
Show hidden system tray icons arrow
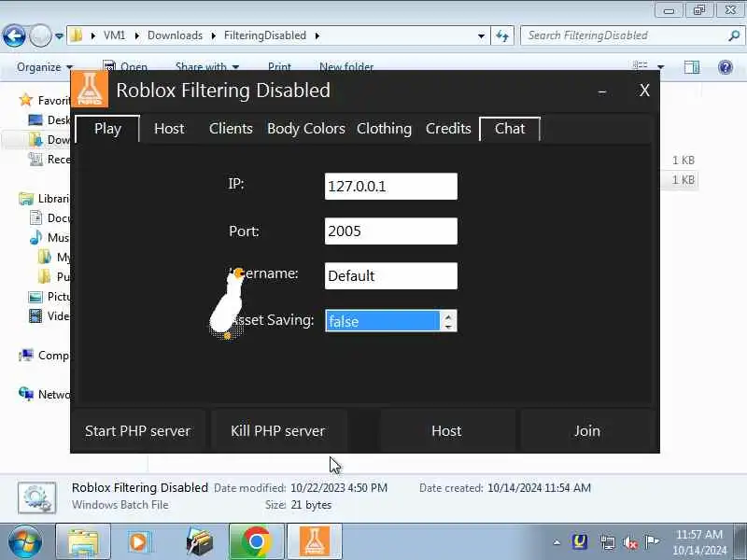(557, 542)
